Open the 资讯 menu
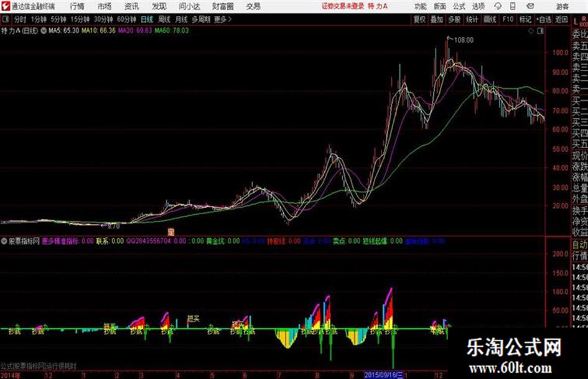Viewport: 588px width, 379px height. (x=131, y=6)
